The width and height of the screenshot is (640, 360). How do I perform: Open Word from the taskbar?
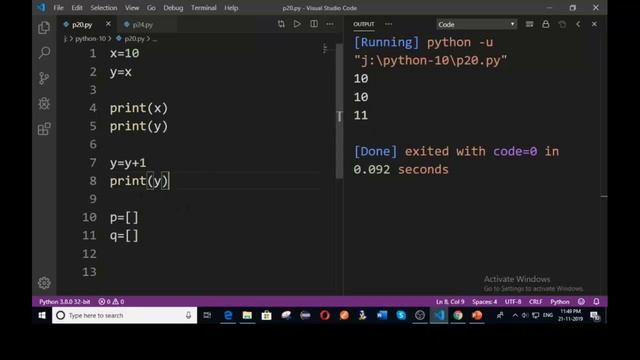click(382, 315)
